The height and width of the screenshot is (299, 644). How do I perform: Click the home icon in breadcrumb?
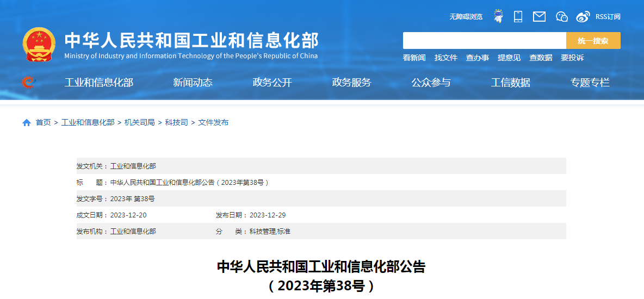tap(27, 123)
